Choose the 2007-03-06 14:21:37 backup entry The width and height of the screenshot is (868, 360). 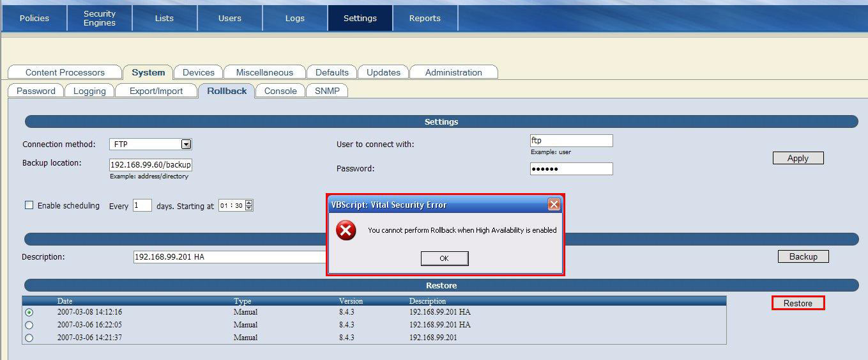[29, 338]
